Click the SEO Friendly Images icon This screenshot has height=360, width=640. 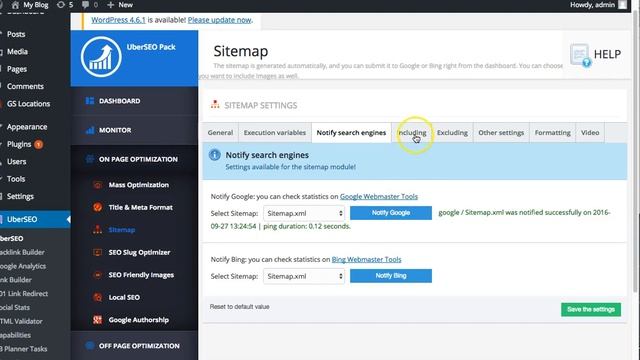click(98, 275)
